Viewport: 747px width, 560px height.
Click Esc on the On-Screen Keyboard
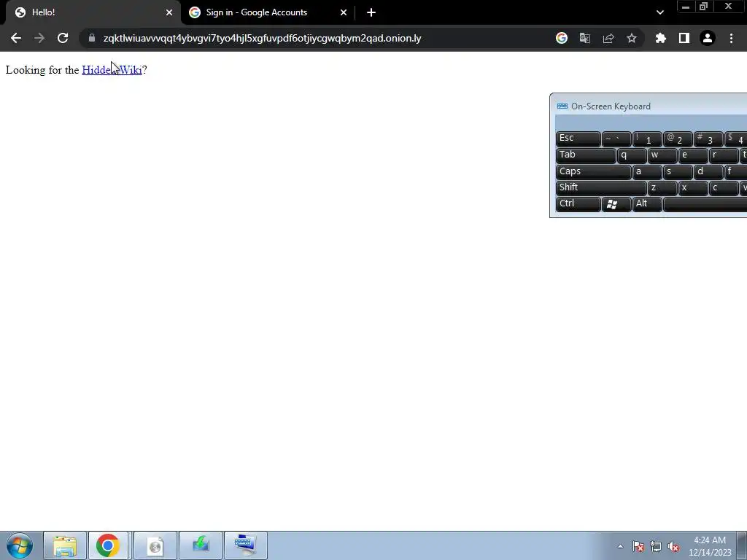(578, 139)
